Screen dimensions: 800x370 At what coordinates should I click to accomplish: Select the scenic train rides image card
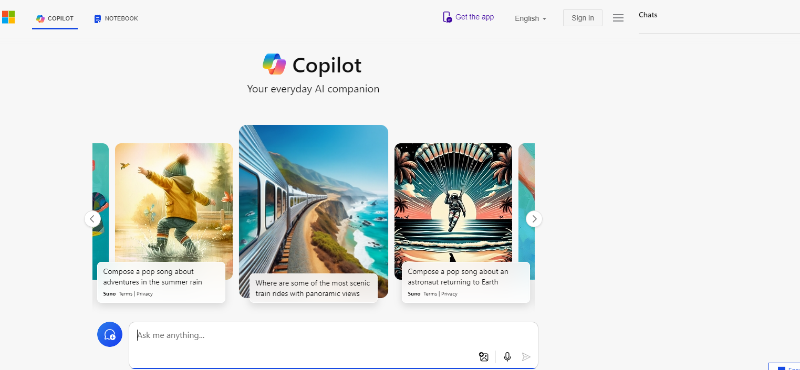coord(313,211)
